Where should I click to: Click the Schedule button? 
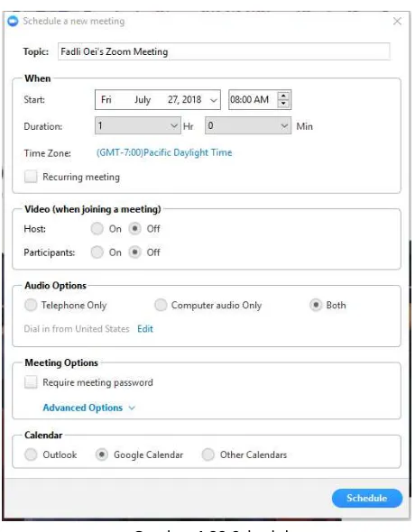(367, 498)
